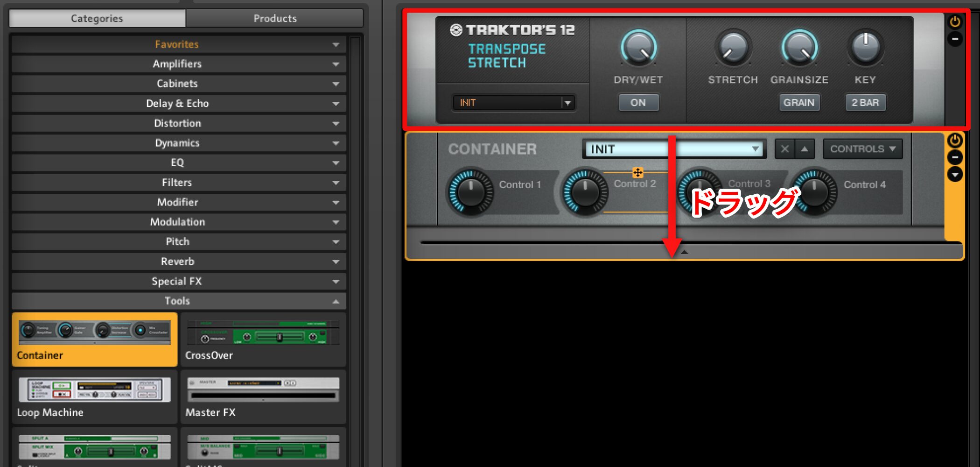Viewport: 980px width, 467px height.
Task: Toggle the Dry/Wet ON button
Action: click(638, 103)
